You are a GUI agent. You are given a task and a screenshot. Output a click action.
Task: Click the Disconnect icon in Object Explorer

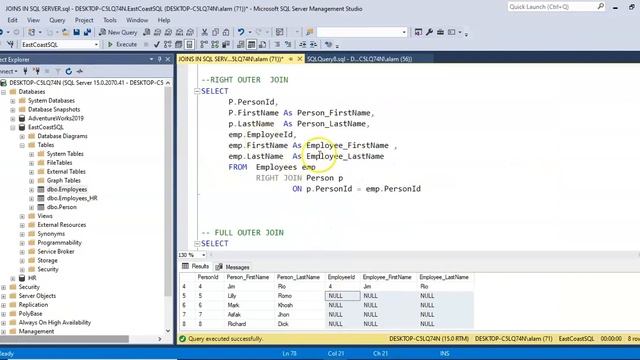pyautogui.click(x=36, y=71)
